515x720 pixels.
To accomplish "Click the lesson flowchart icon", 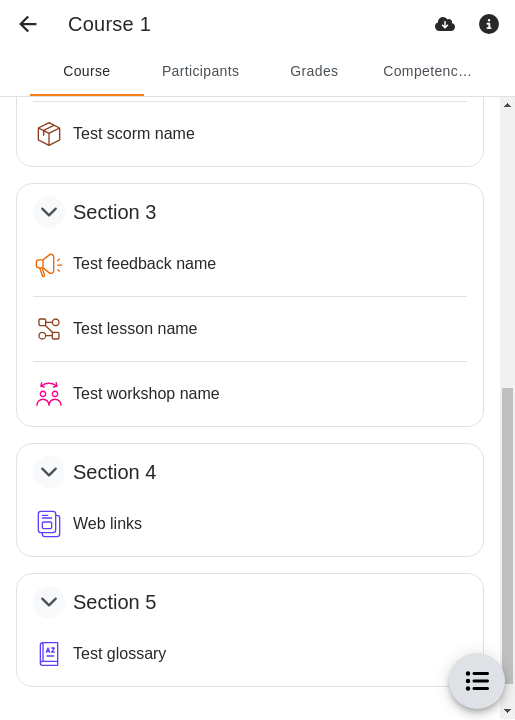I will click(49, 329).
